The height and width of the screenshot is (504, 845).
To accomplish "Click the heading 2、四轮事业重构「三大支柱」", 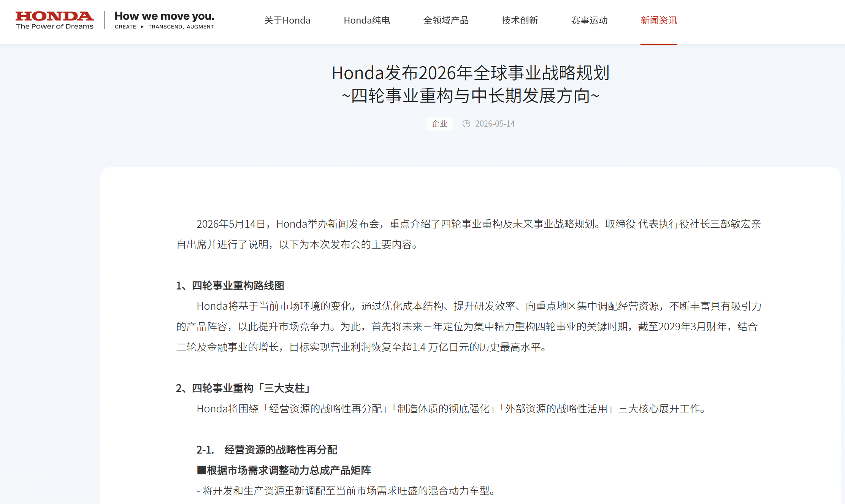I will pos(244,388).
